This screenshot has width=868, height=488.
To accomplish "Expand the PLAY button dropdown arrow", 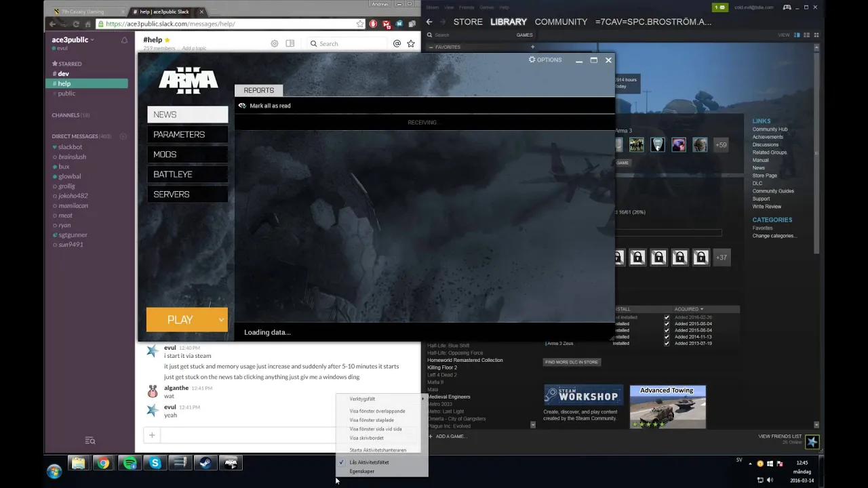I will (221, 320).
